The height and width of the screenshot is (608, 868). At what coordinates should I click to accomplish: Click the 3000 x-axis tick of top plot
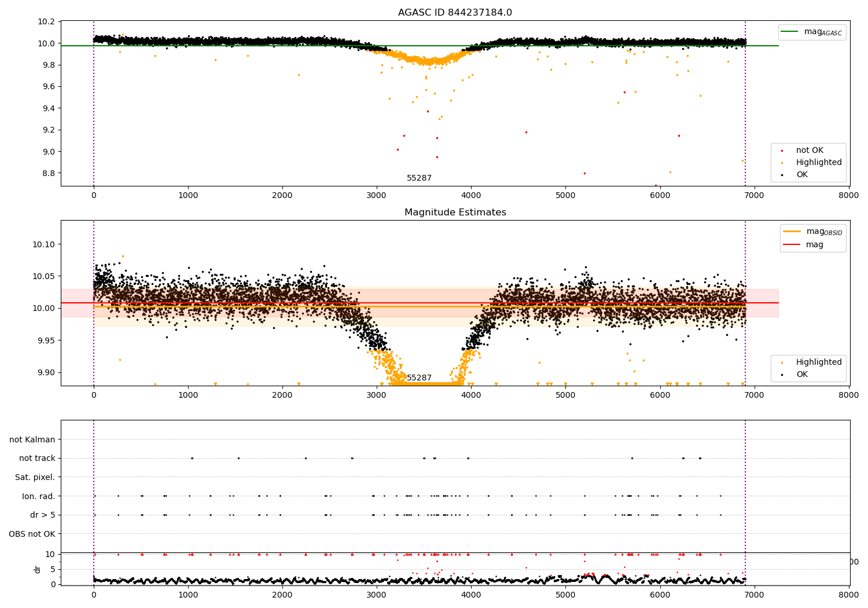pyautogui.click(x=377, y=195)
